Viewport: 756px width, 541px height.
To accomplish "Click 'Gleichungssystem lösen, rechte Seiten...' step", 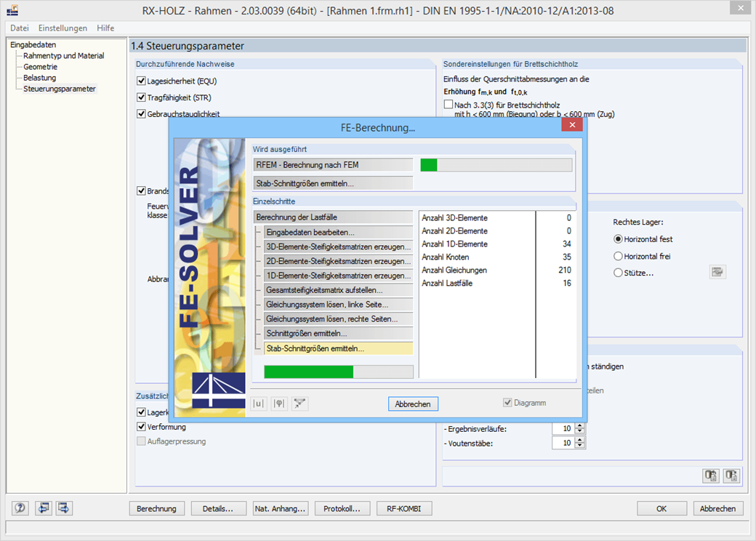I will (x=338, y=319).
